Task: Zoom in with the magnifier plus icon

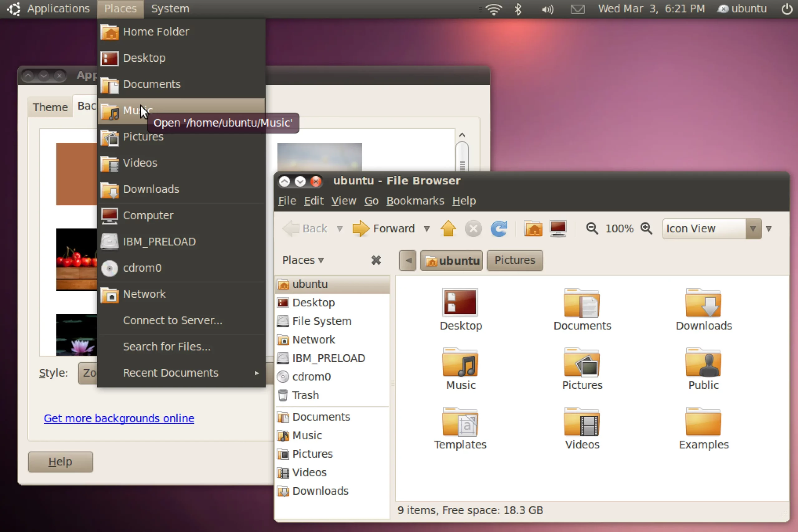Action: coord(646,228)
